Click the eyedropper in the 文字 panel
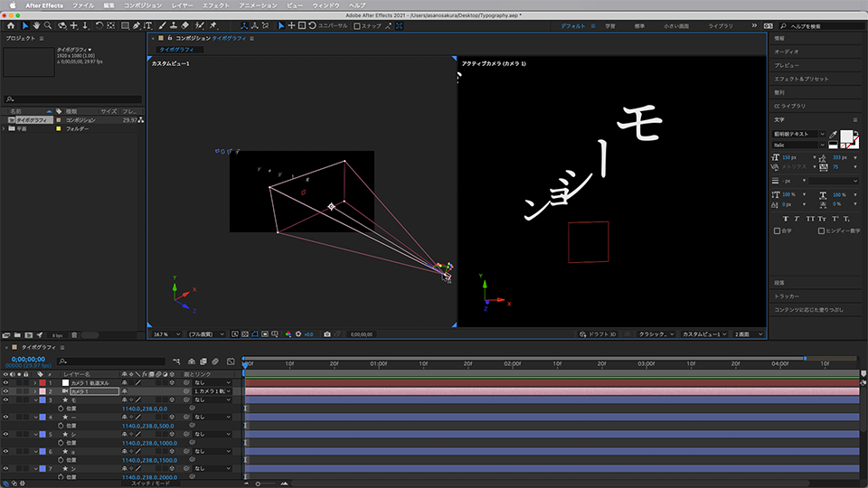The height and width of the screenshot is (488, 868). point(834,135)
